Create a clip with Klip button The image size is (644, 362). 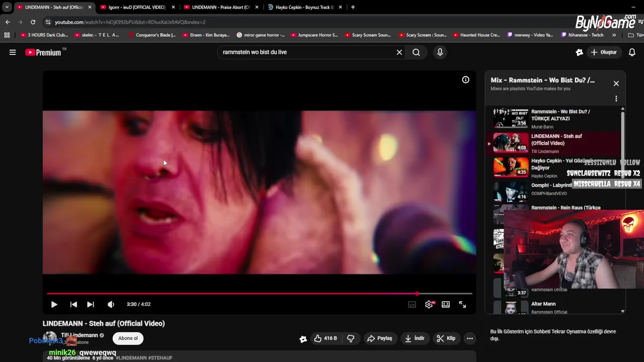click(x=446, y=338)
